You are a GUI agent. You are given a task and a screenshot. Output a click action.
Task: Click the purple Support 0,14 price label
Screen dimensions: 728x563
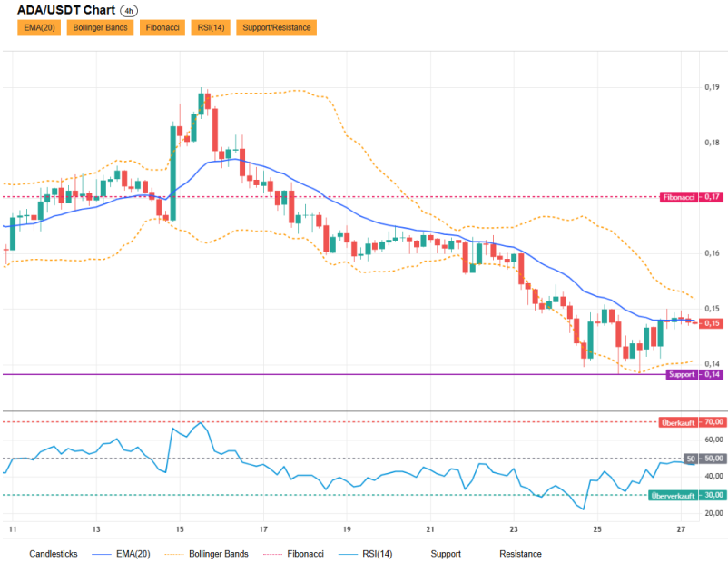tap(694, 374)
